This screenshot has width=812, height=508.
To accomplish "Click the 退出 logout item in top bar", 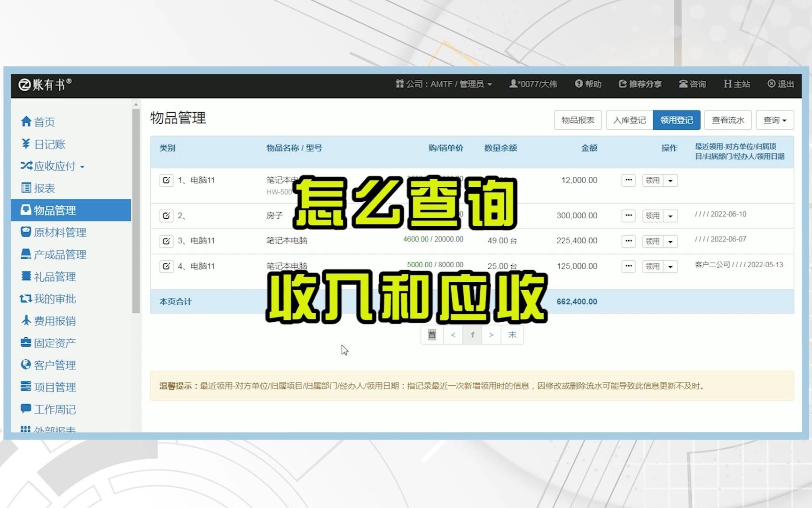I will click(x=781, y=84).
